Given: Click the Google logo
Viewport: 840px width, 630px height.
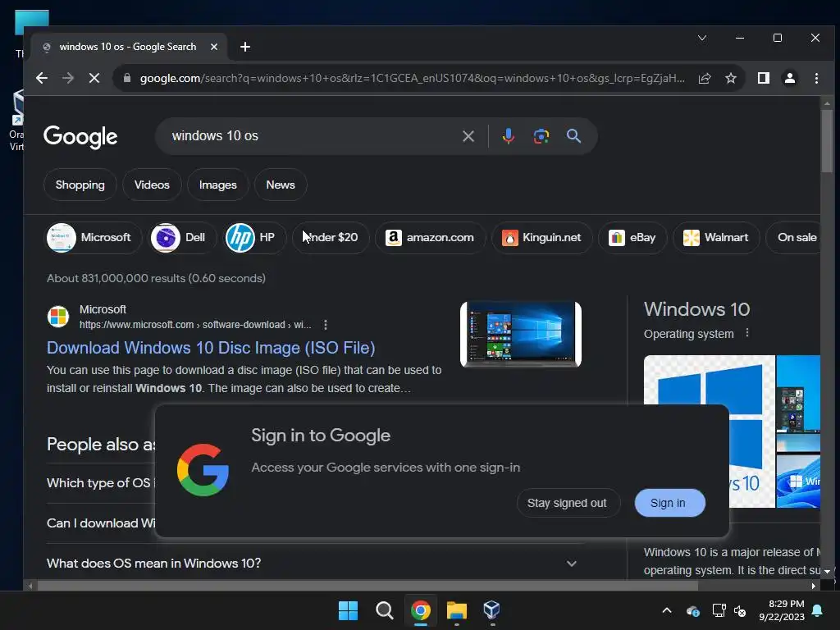Looking at the screenshot, I should tap(80, 137).
